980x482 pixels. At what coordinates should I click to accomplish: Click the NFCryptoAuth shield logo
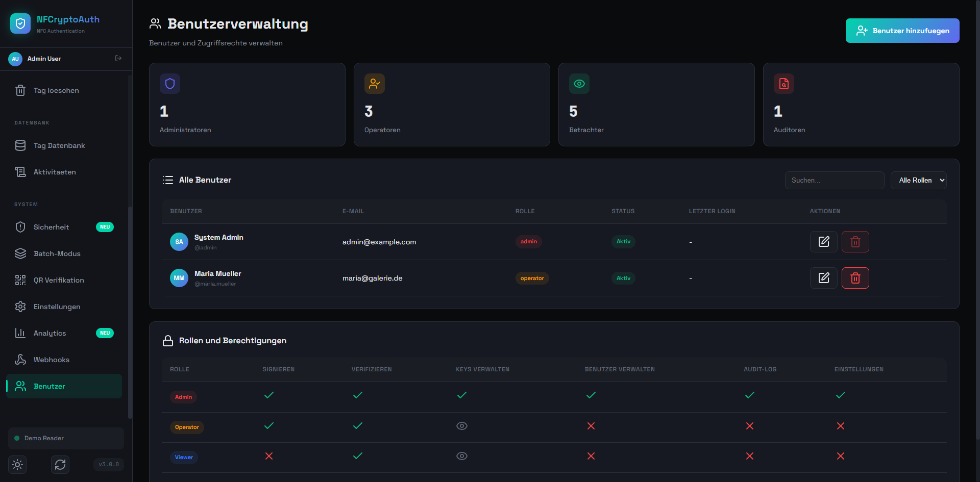tap(20, 23)
